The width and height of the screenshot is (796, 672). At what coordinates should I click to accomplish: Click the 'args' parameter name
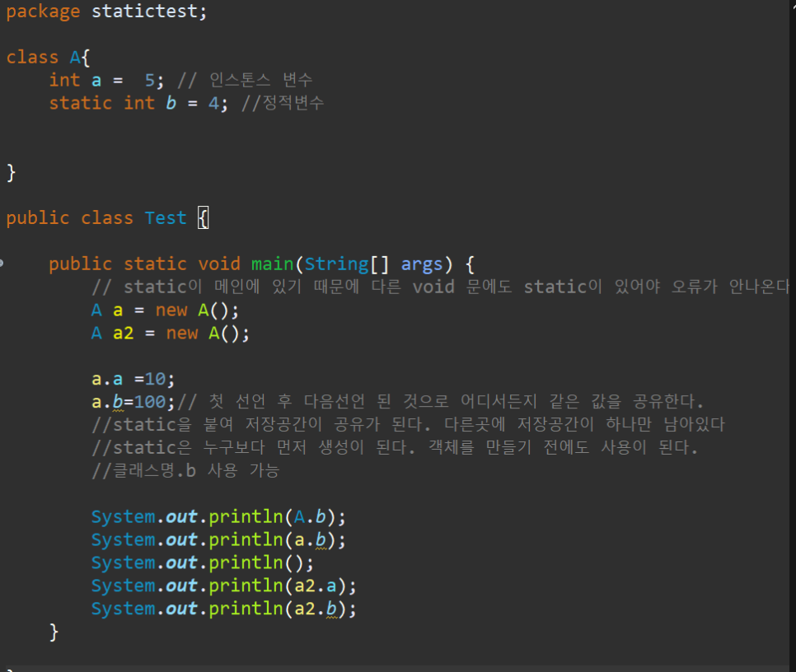(421, 264)
